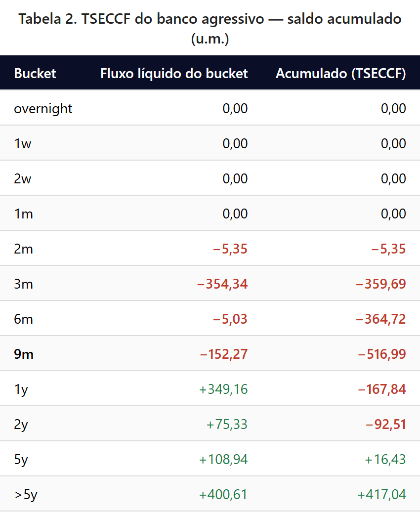Click the −5,35 net flow value for 2m
420x512 pixels.
(230, 249)
